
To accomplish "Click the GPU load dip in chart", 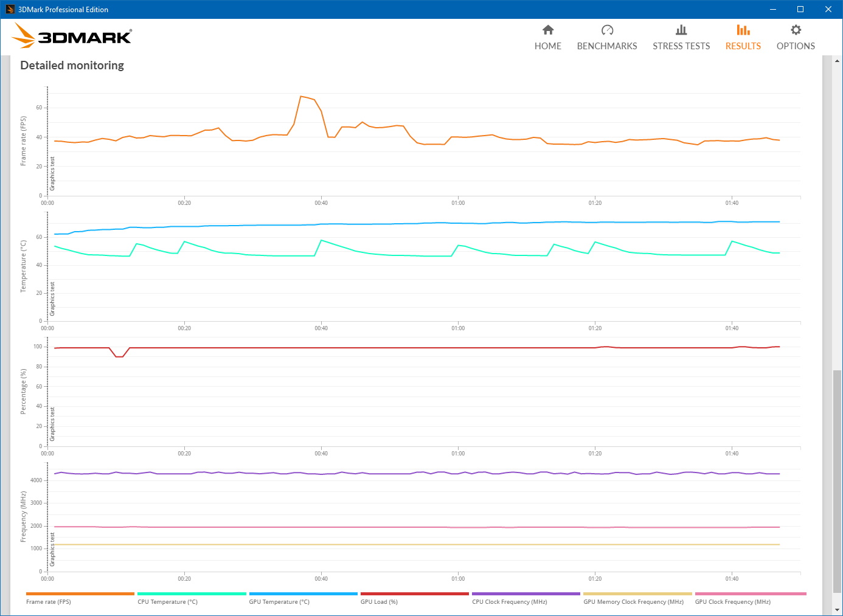I will 119,356.
